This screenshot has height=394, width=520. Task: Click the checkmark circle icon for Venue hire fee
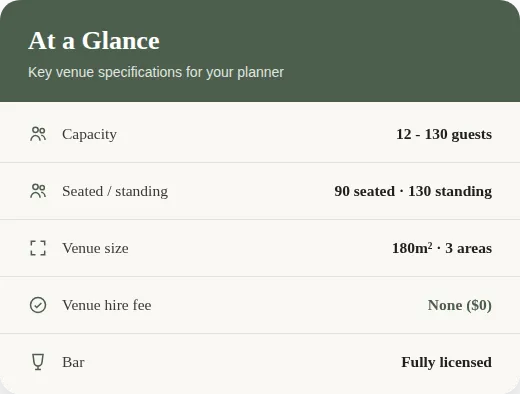[x=38, y=305]
